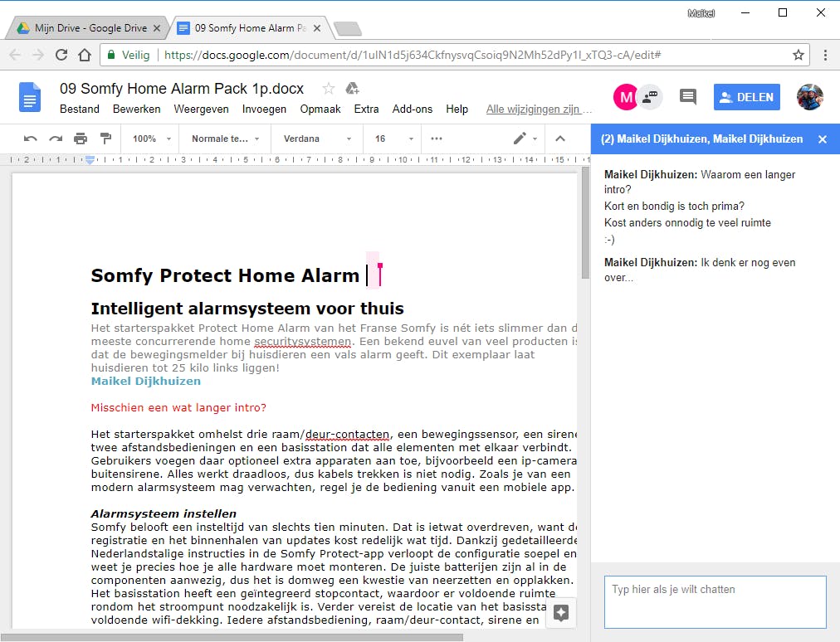The image size is (840, 642).
Task: Close the 09 Somfy Home Alarm tab
Action: coord(317,28)
